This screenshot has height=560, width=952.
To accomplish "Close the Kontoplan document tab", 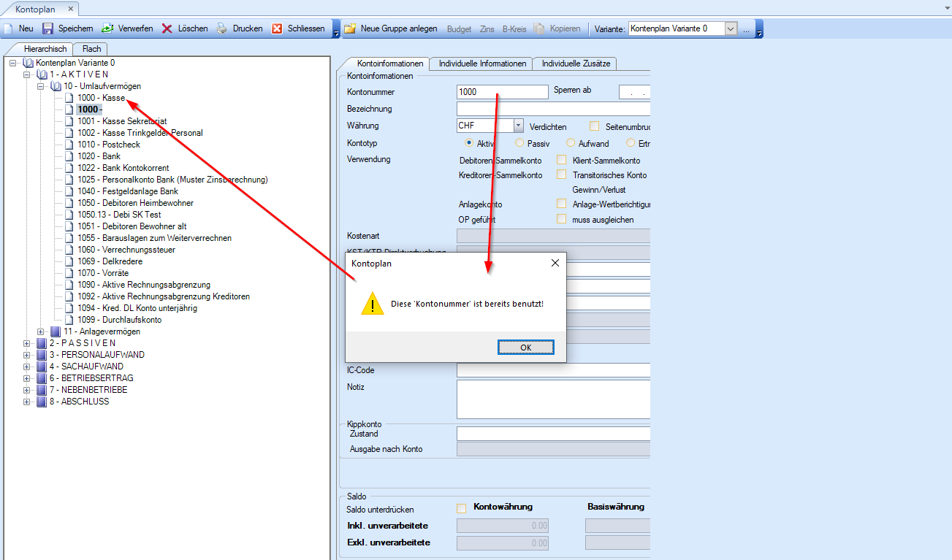I will point(71,9).
